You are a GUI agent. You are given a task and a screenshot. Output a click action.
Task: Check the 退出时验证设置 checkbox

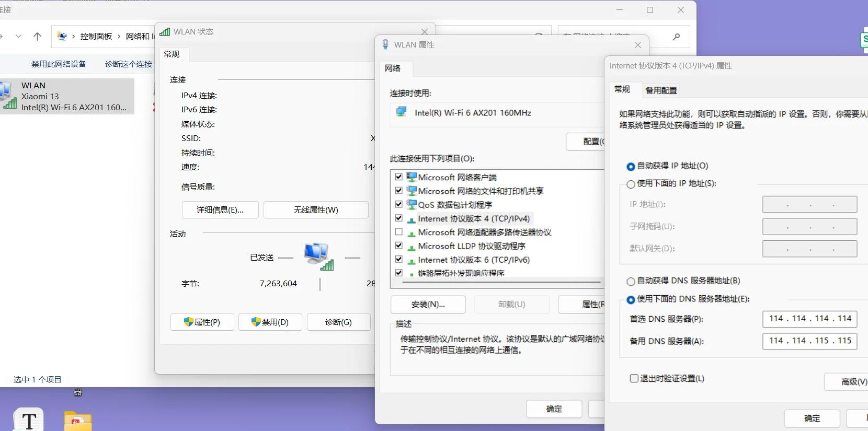pos(634,378)
